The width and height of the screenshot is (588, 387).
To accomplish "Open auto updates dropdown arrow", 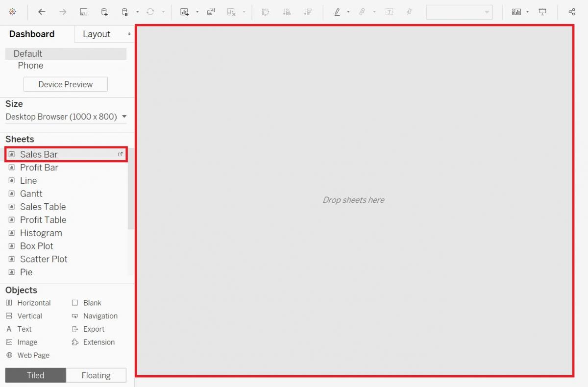I will pos(138,12).
